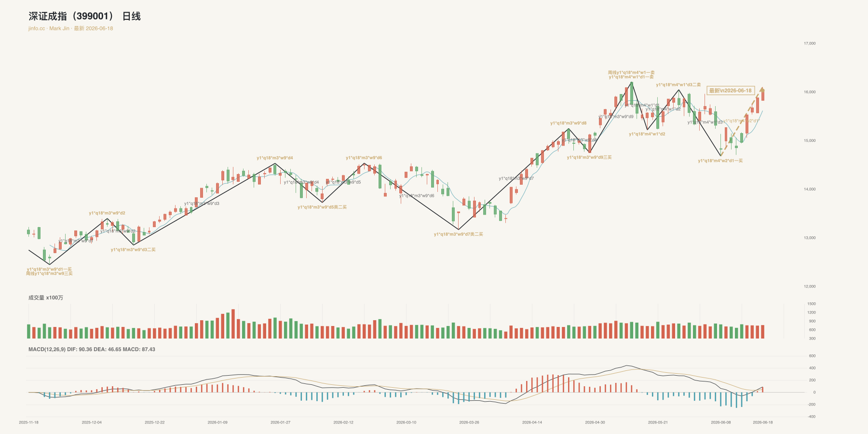Click the 2026-03-10 date axis label
868x434 pixels.
(407, 422)
